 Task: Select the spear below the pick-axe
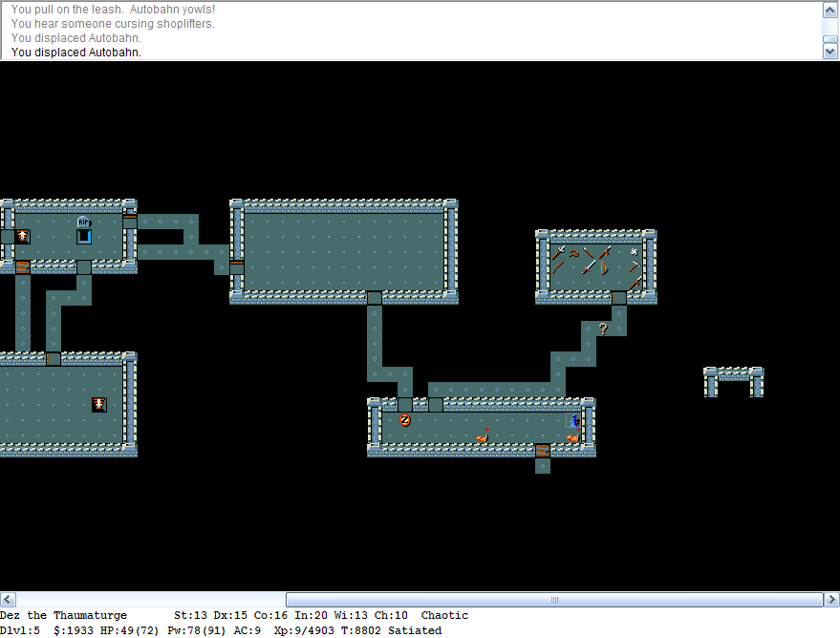point(635,282)
